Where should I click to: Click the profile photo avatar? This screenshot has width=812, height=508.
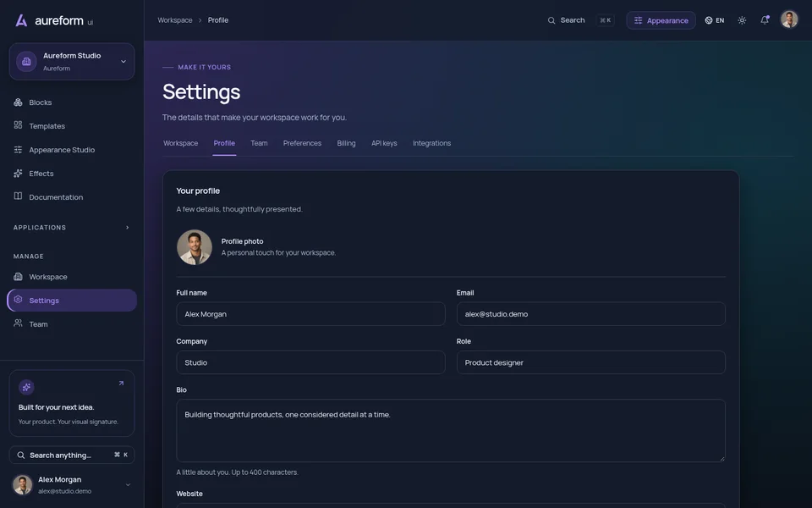pos(195,247)
